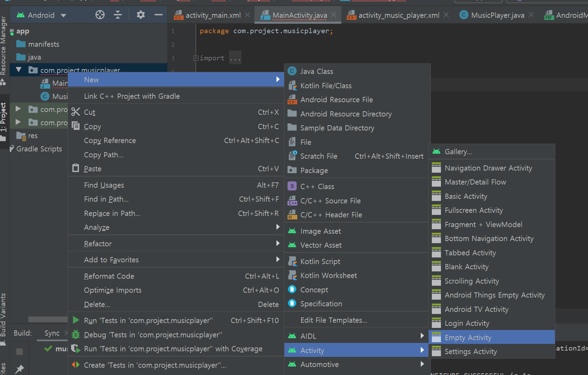
Task: Select Android Resource Directory
Action: [x=358, y=114]
